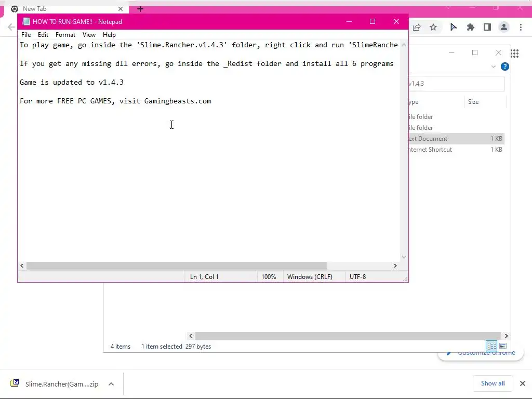Click the zip file icon in downloads bar
Viewport: 532px width, 399px height.
[x=15, y=383]
